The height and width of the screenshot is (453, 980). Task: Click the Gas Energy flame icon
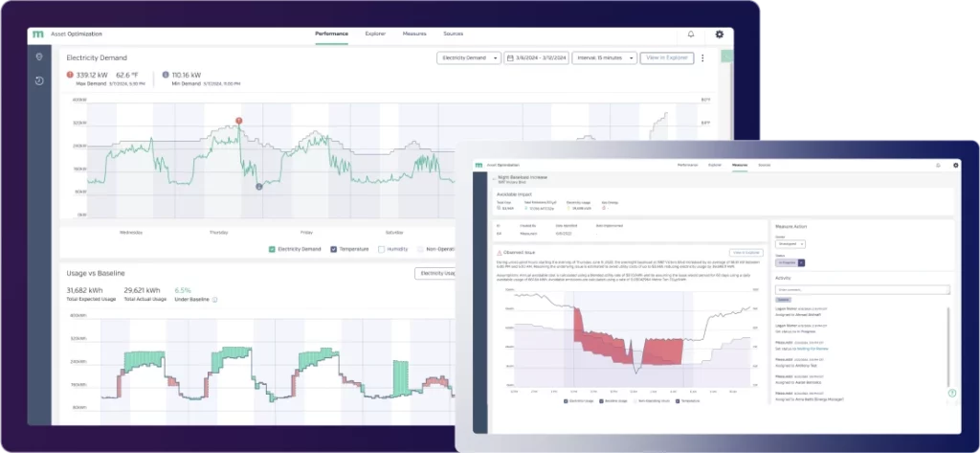604,208
